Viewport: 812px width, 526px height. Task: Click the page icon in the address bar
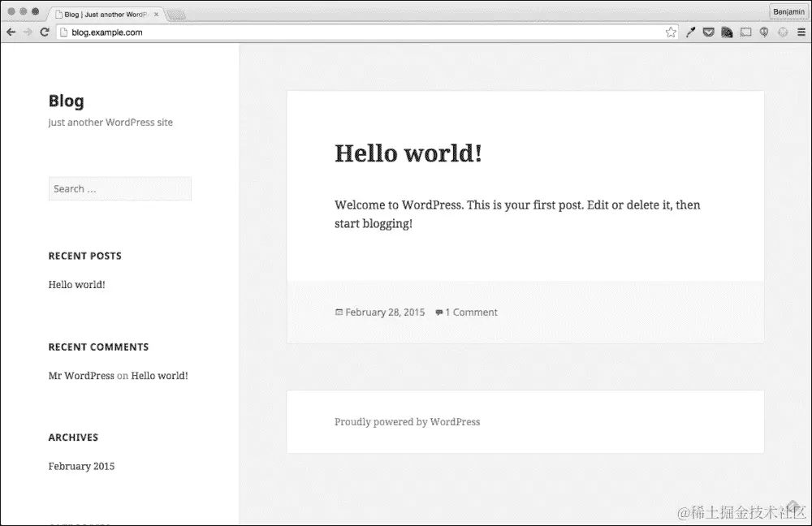(63, 32)
